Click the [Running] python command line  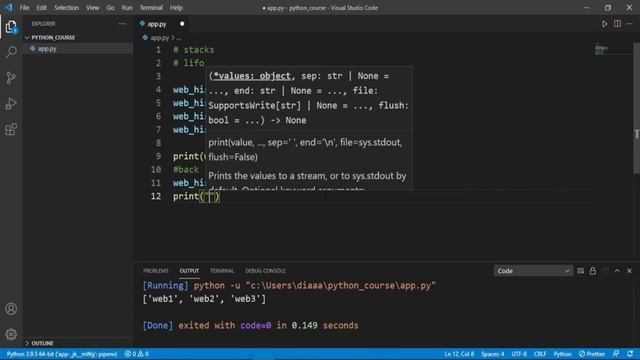click(289, 285)
